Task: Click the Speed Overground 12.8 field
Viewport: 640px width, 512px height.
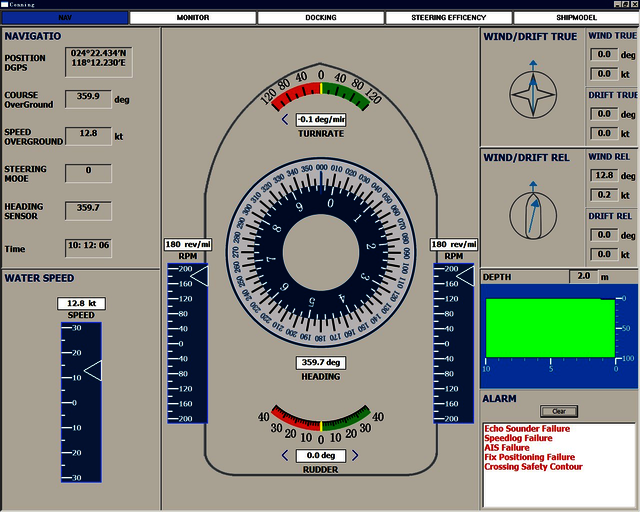Action: (x=88, y=136)
